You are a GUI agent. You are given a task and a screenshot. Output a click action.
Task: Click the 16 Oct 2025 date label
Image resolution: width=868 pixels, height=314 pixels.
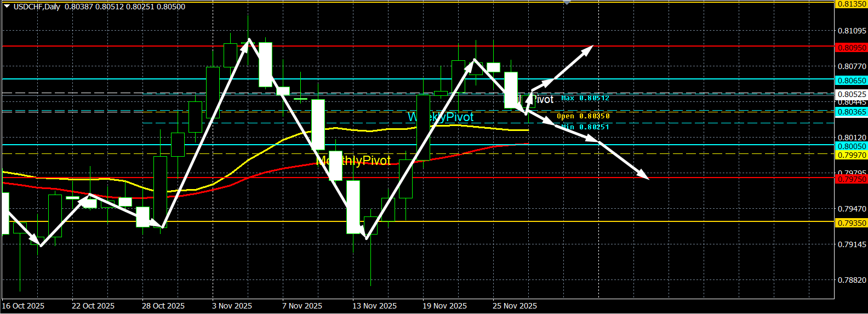click(23, 306)
